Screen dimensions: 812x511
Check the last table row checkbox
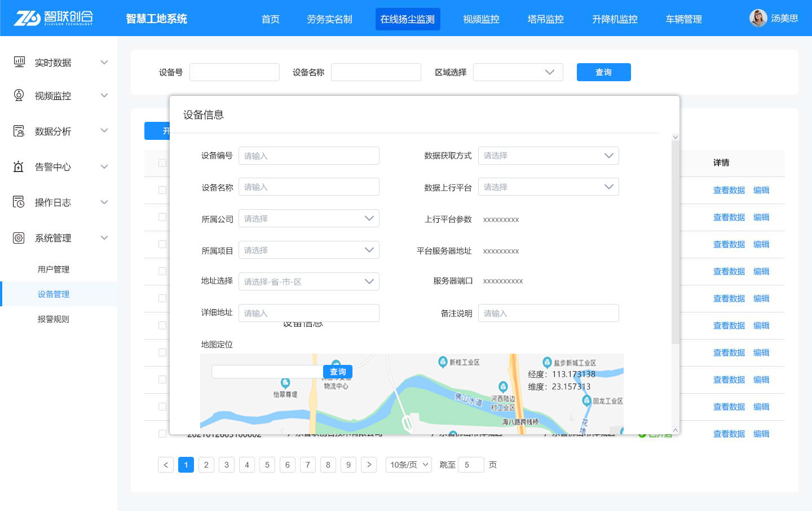162,434
